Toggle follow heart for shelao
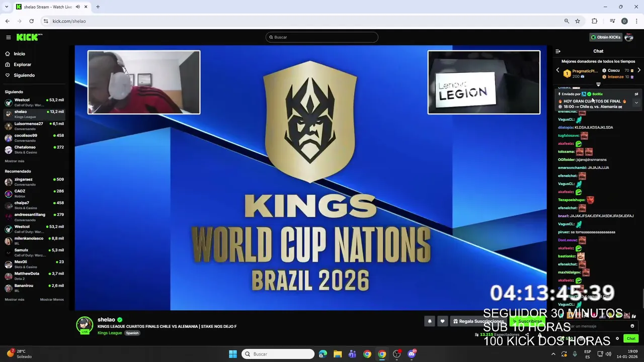The width and height of the screenshot is (644, 362). (x=442, y=321)
